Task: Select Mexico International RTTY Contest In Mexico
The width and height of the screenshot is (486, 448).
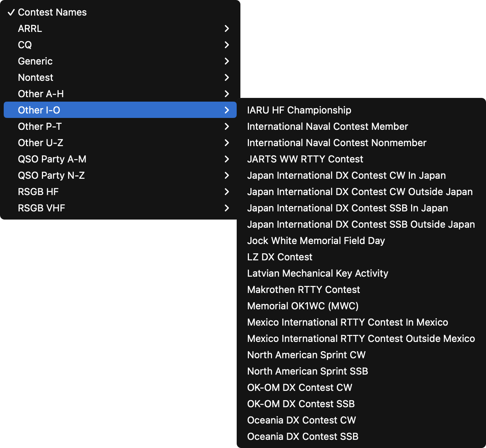Action: click(361, 322)
